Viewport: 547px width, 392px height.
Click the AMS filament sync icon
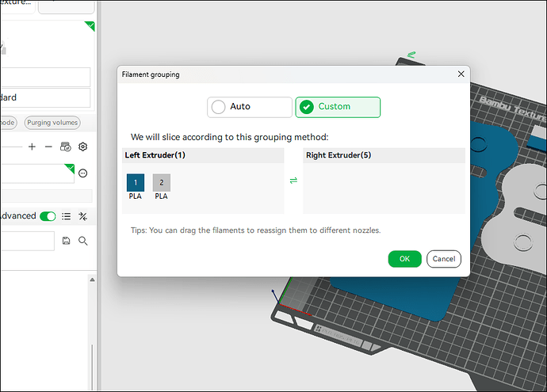click(65, 147)
